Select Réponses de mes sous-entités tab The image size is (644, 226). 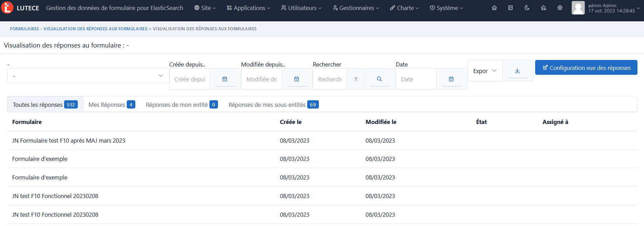click(273, 105)
